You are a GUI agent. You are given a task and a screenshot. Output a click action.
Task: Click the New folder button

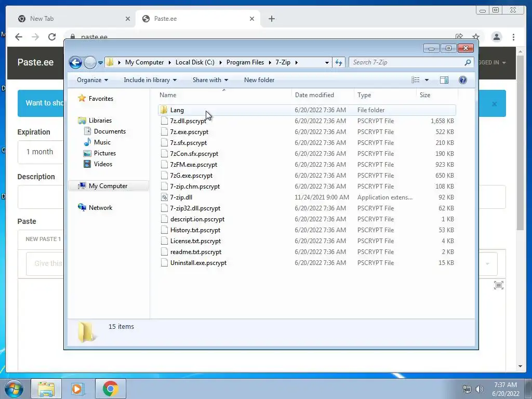click(259, 80)
